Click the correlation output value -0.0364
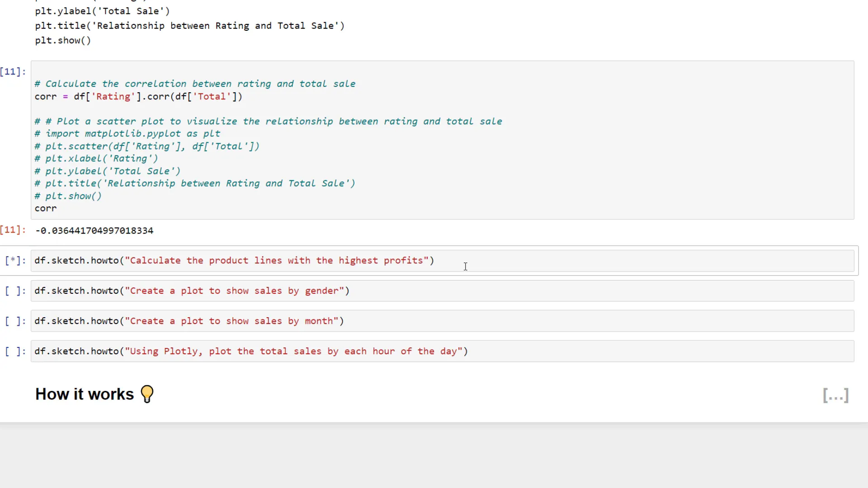The image size is (868, 488). pyautogui.click(x=94, y=231)
